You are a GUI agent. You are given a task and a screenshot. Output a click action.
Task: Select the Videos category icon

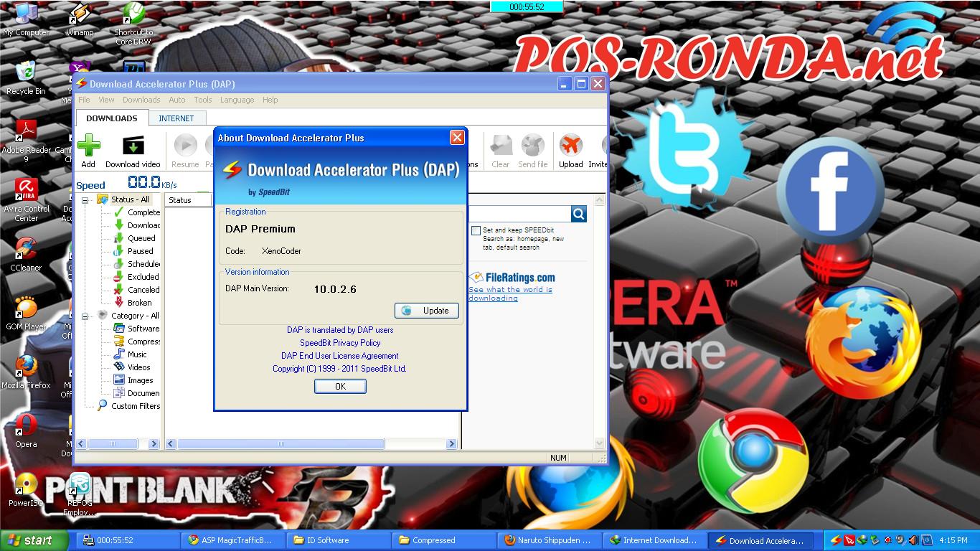point(121,367)
